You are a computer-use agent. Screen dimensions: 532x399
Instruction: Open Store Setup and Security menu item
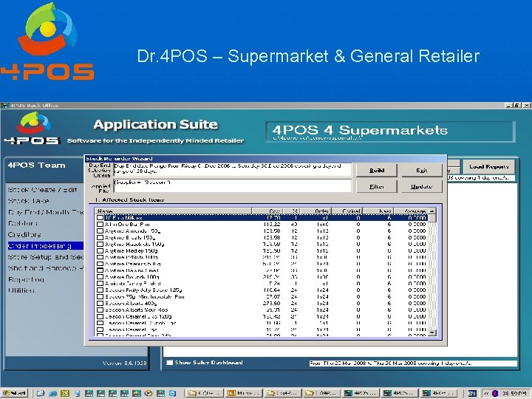[x=46, y=257]
